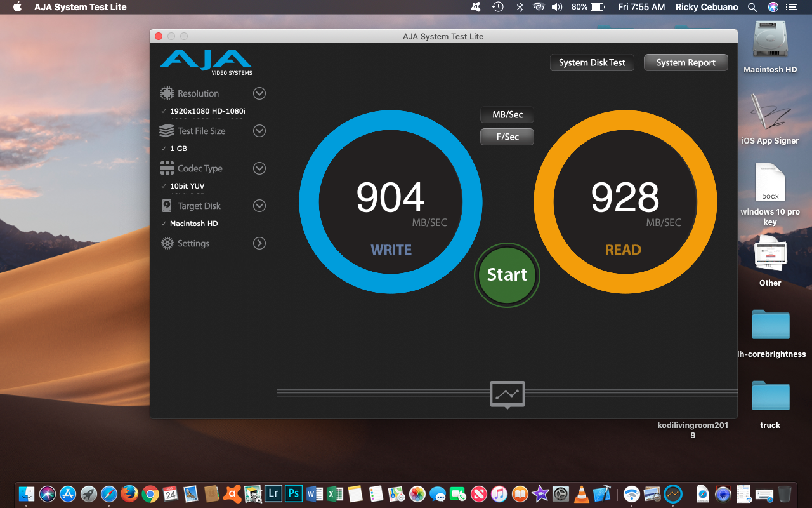Image resolution: width=812 pixels, height=508 pixels.
Task: Launch Firefox from the dock
Action: coord(129,493)
